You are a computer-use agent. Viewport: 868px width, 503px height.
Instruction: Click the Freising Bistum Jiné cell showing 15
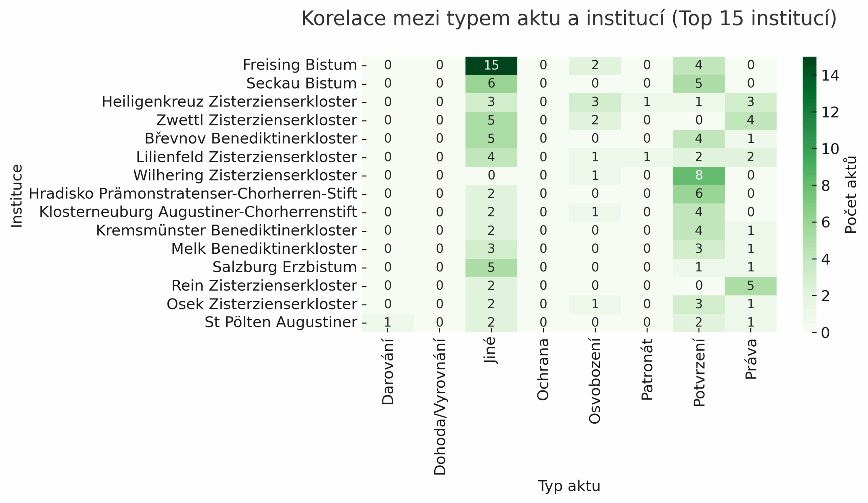point(491,65)
